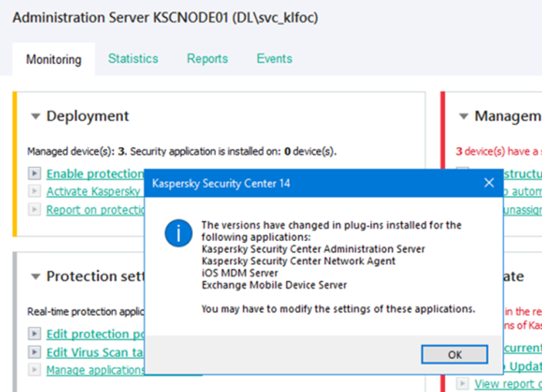Collapse the Protection settings section

(36, 277)
